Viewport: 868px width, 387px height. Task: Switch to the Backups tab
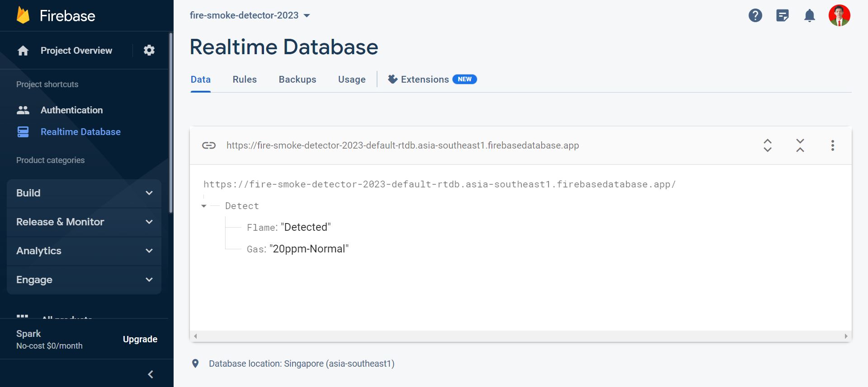[x=297, y=79]
